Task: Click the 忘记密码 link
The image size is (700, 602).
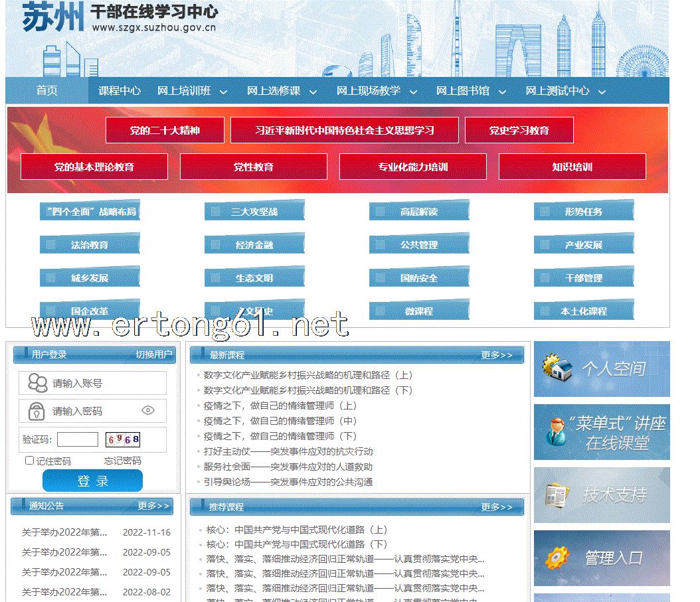Action: coord(122,461)
